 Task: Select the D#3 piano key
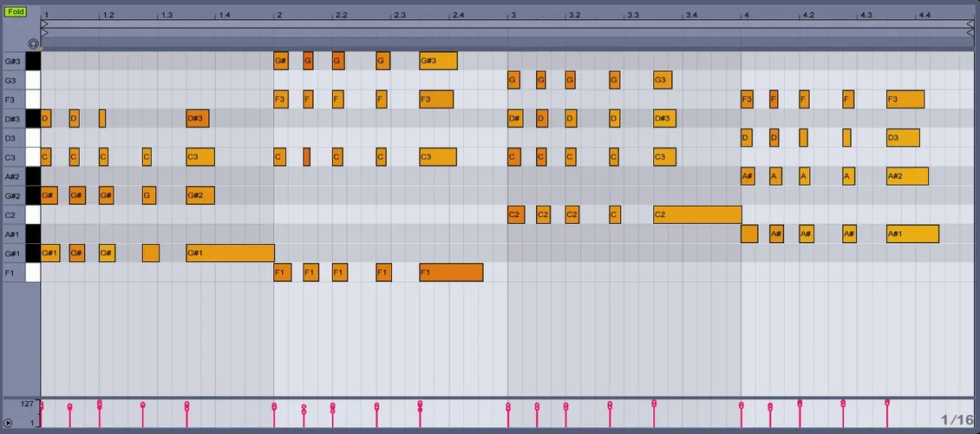[33, 118]
